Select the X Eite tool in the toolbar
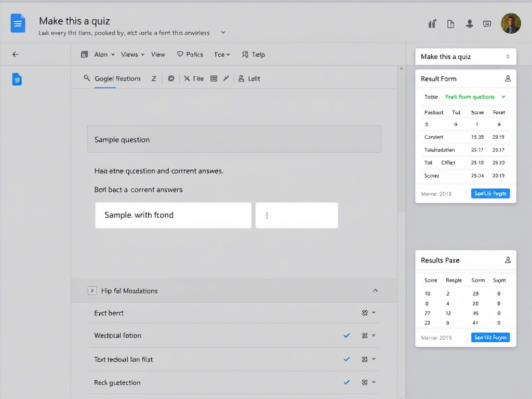Screen dimensions: 532x399 [194, 78]
